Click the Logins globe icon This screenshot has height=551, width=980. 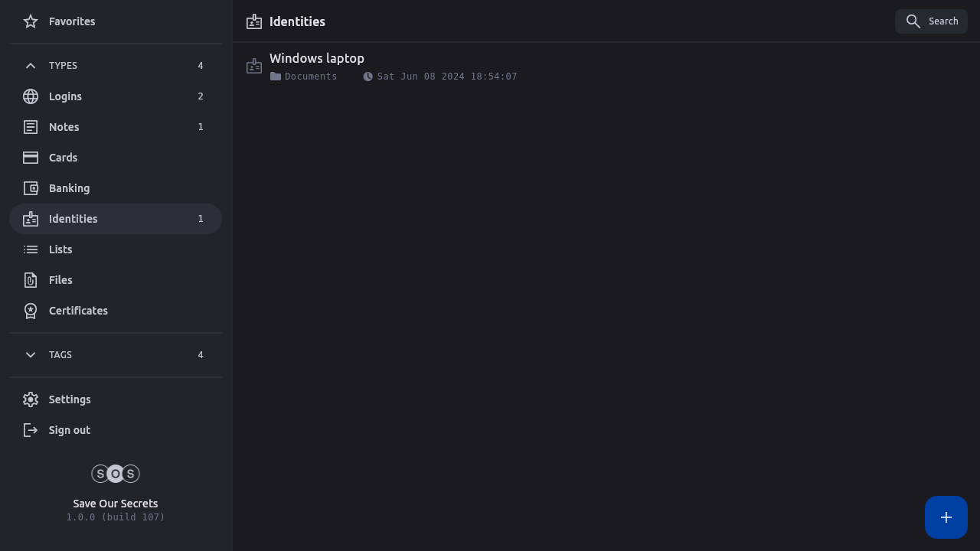[x=31, y=96]
